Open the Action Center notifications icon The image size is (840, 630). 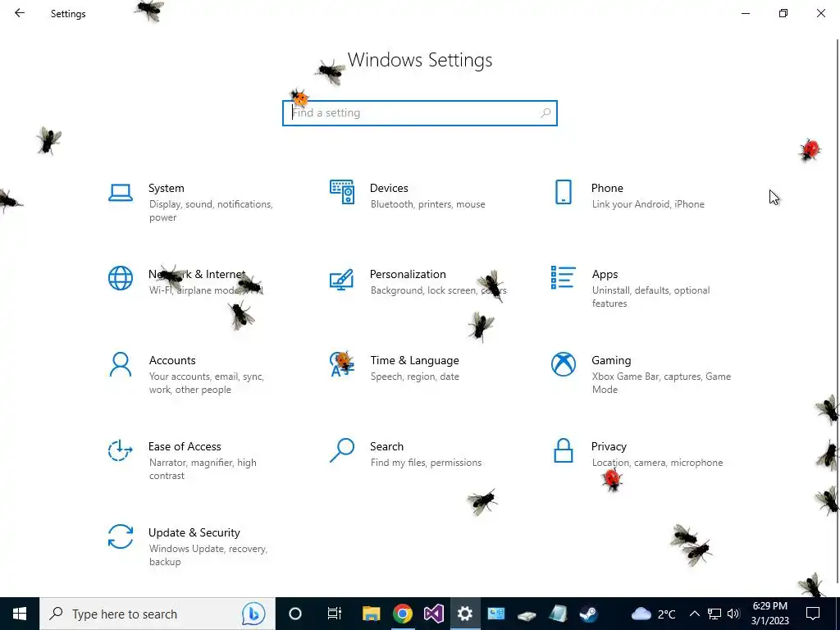pos(813,614)
